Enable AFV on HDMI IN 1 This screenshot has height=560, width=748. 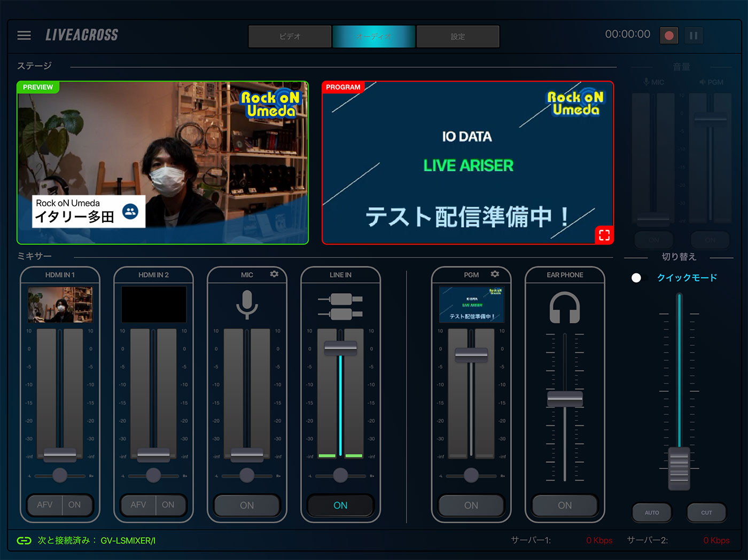click(45, 505)
